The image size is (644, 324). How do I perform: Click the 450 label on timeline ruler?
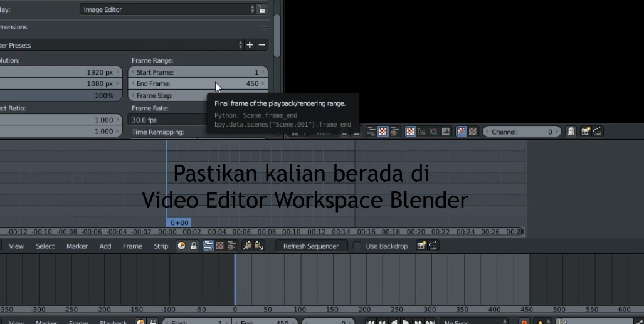(x=527, y=310)
